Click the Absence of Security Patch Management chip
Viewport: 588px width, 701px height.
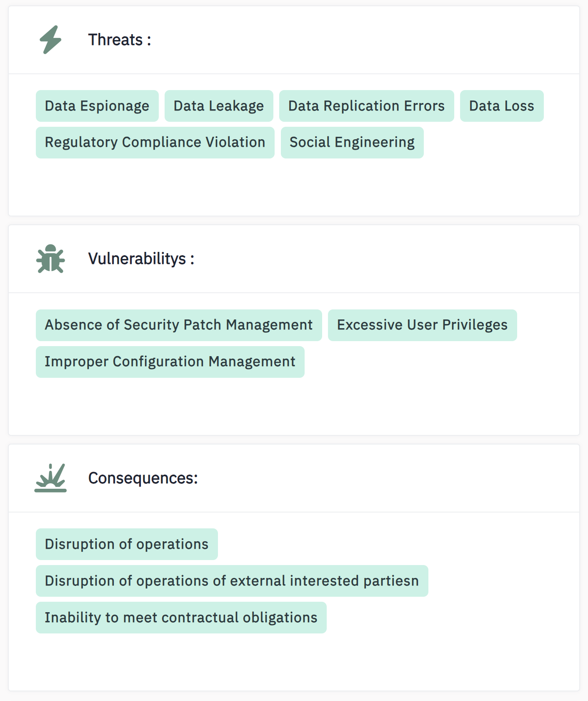(179, 325)
